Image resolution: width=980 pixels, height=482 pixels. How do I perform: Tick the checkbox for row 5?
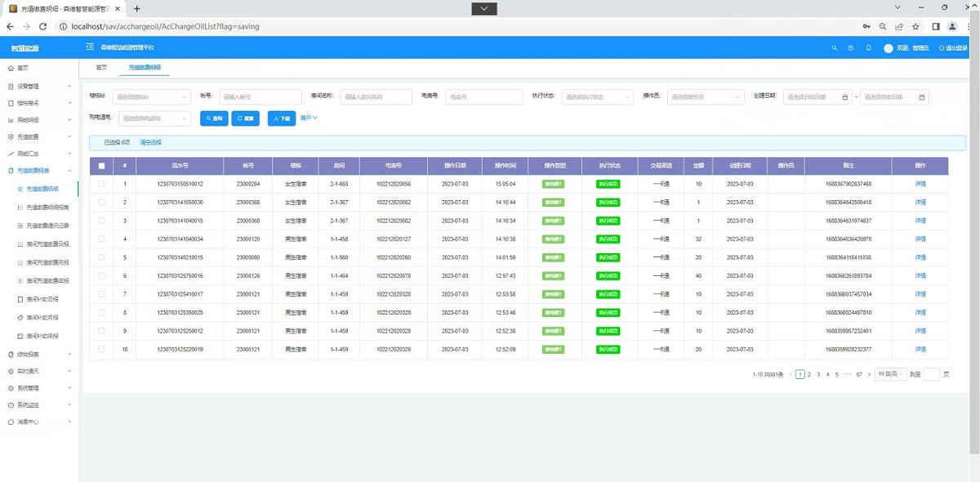pyautogui.click(x=101, y=257)
